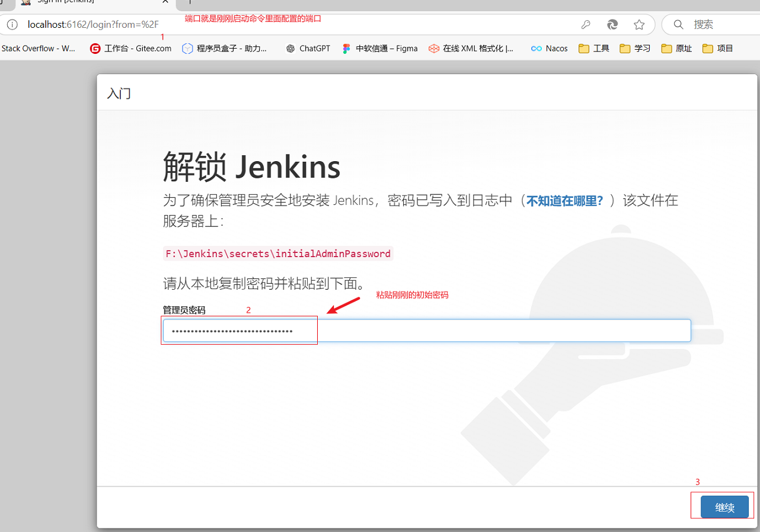
Task: Click the XML formatter bookmark icon
Action: click(x=434, y=49)
